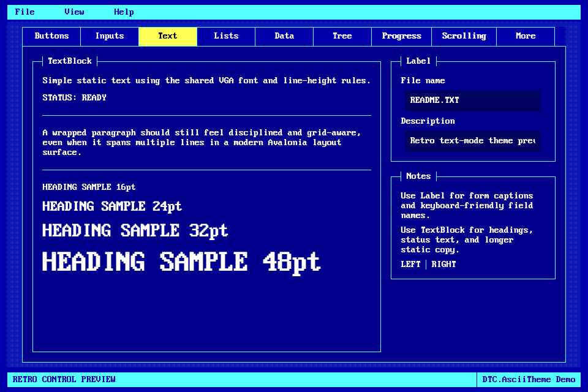Image resolution: width=588 pixels, height=392 pixels.
Task: Click the 'TextBlock' group header
Action: point(70,61)
